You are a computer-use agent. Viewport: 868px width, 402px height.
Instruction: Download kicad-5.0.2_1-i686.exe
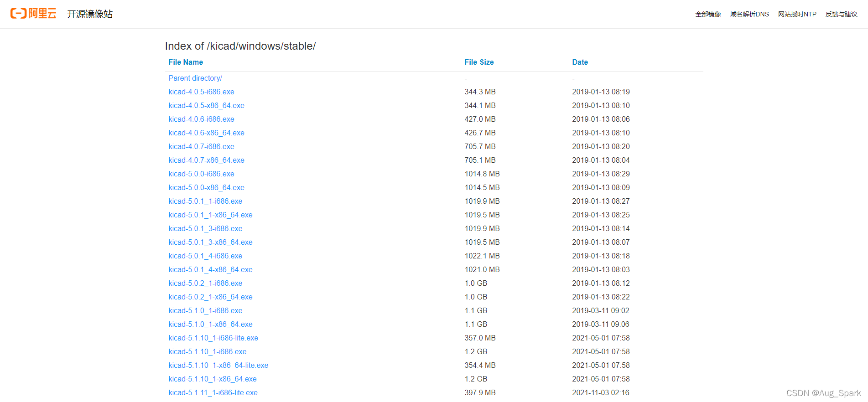205,283
